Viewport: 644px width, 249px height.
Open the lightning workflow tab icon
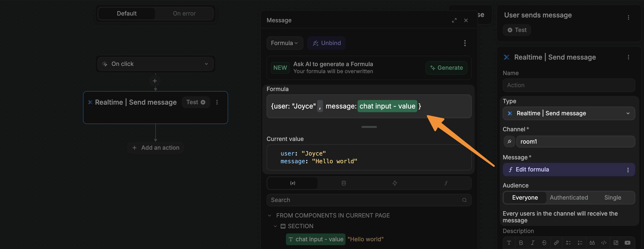[x=395, y=183]
